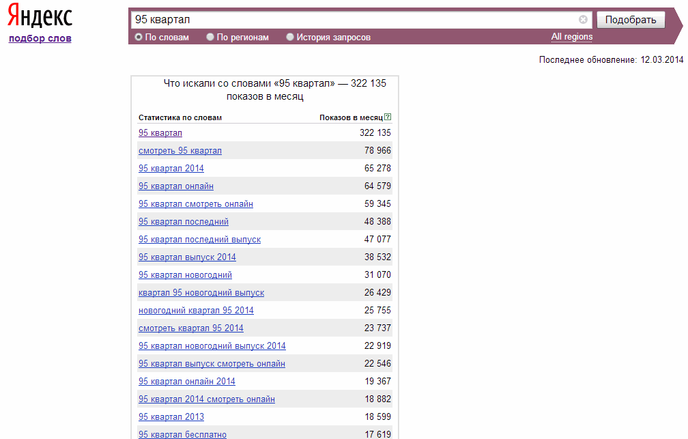
Task: Click the Статистика по словам column header
Action: [x=180, y=118]
